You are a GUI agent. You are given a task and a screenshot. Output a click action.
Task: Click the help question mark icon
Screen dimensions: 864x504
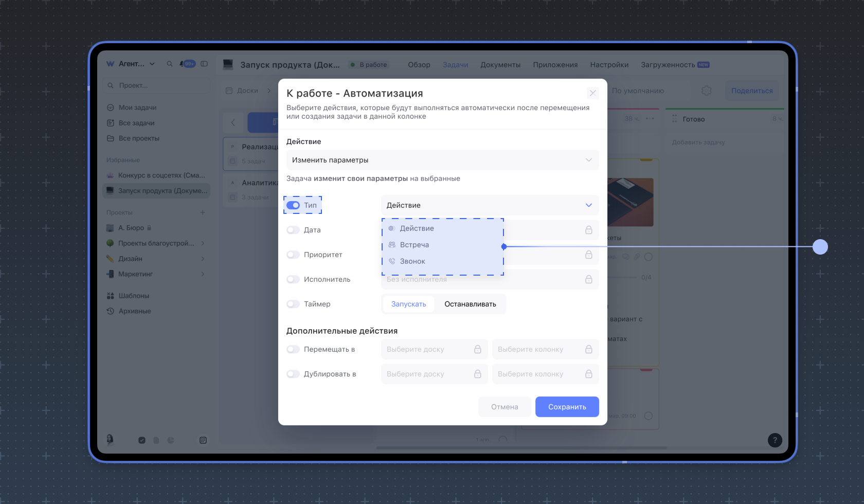point(775,440)
